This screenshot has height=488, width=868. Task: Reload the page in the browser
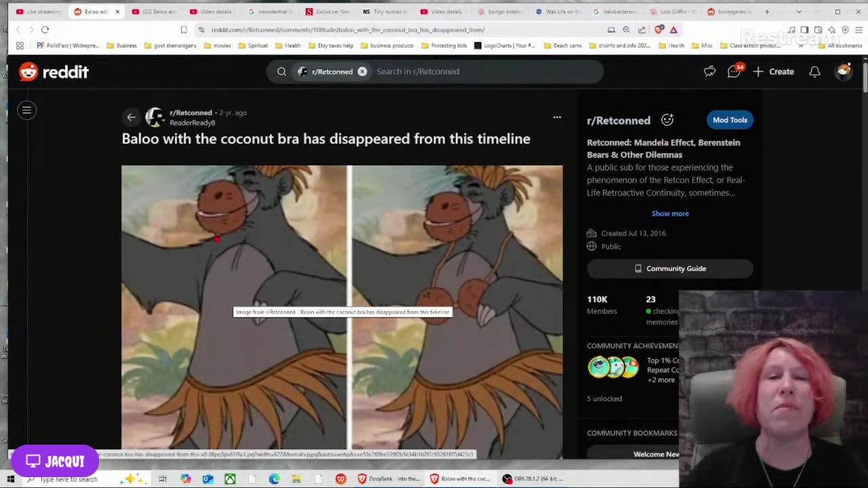45,30
